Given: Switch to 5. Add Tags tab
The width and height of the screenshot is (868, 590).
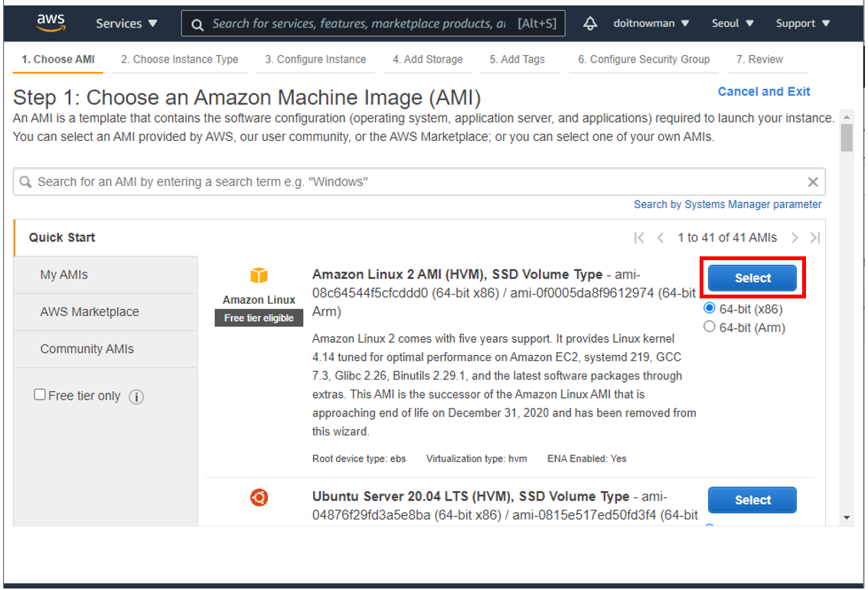Looking at the screenshot, I should click(x=517, y=59).
